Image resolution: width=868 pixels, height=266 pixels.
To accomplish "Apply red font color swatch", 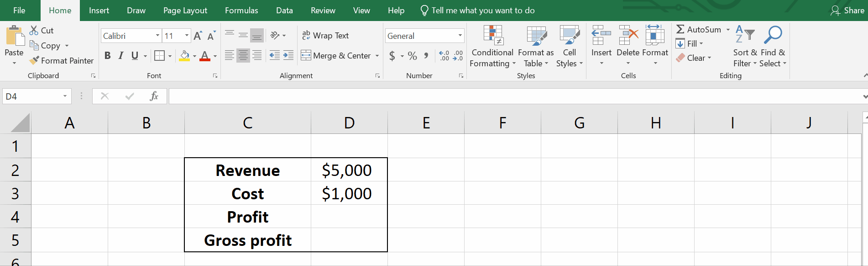I will pos(205,56).
